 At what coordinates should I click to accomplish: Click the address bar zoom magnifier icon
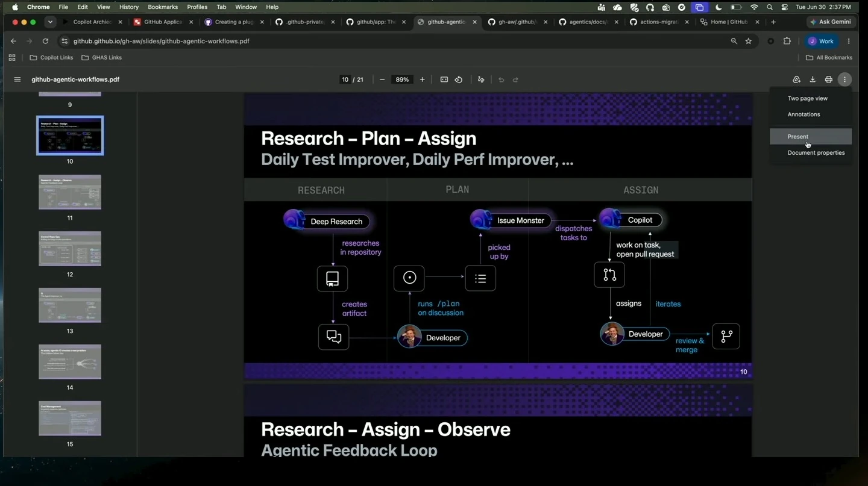tap(734, 41)
